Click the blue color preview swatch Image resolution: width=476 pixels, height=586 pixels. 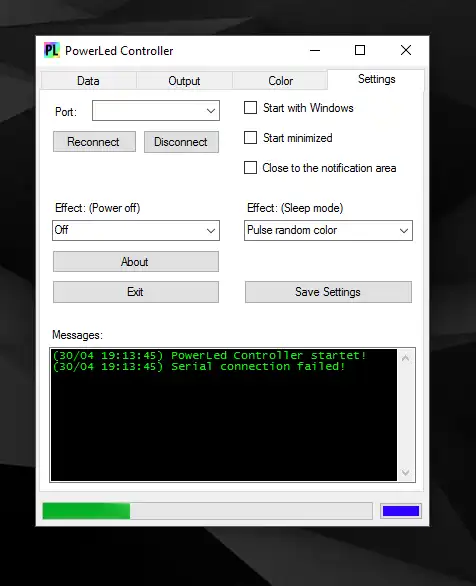(x=401, y=511)
